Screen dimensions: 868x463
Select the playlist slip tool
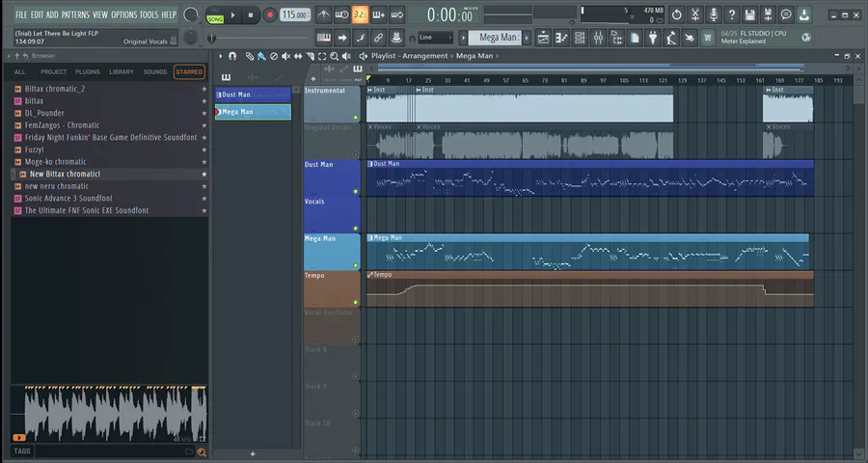pos(298,56)
